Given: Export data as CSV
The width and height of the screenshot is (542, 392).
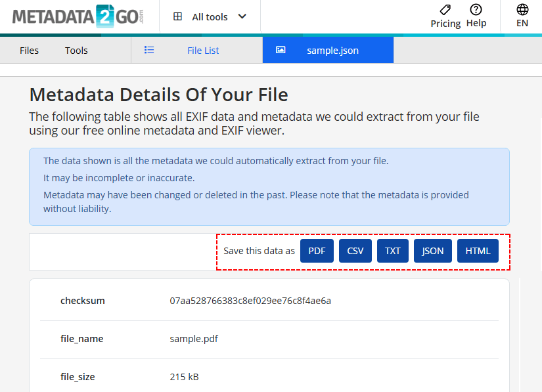Looking at the screenshot, I should [x=355, y=250].
